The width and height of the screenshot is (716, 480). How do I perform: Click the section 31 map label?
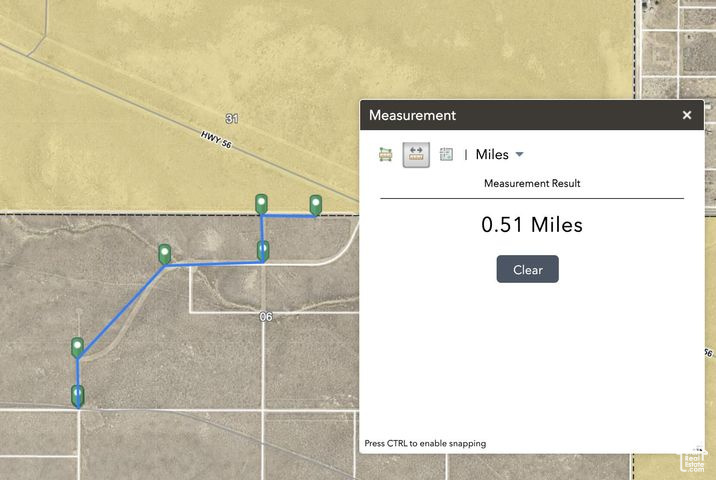(232, 118)
